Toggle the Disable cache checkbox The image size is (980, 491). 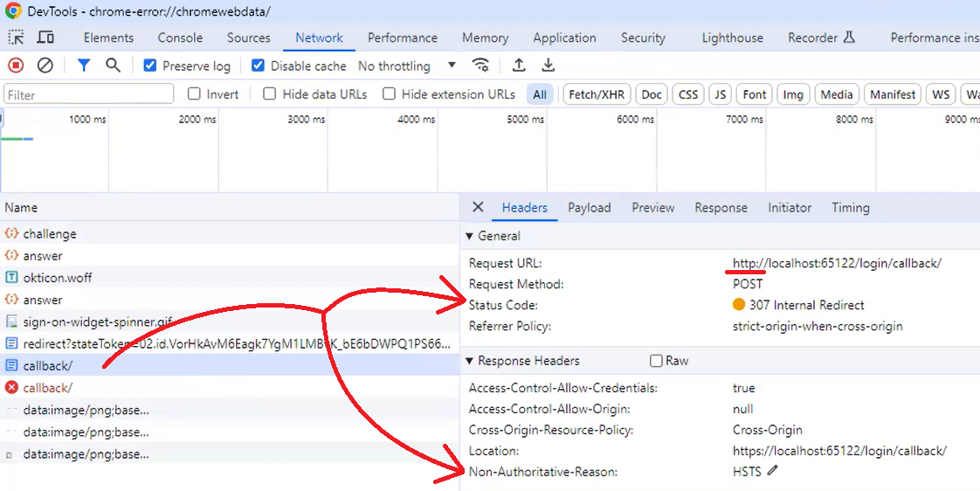(259, 66)
